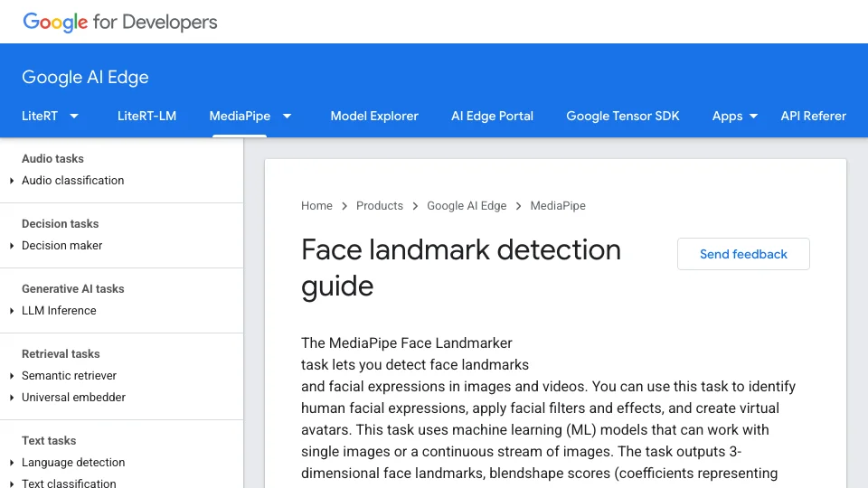Image resolution: width=868 pixels, height=488 pixels.
Task: Click the Home breadcrumb link
Action: point(316,206)
